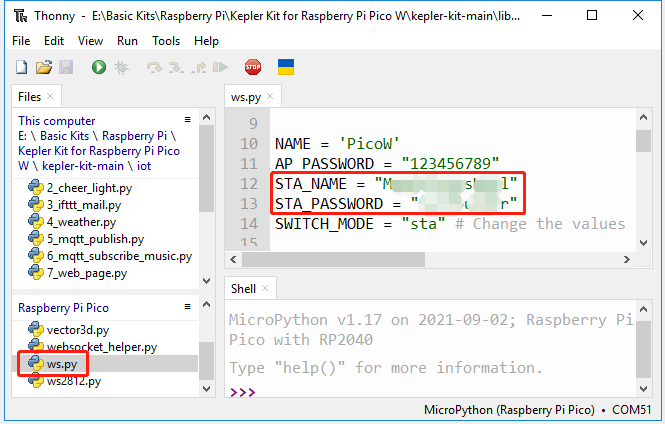Image resolution: width=665 pixels, height=424 pixels.
Task: Click the Resume debugging icon
Action: coord(220,67)
